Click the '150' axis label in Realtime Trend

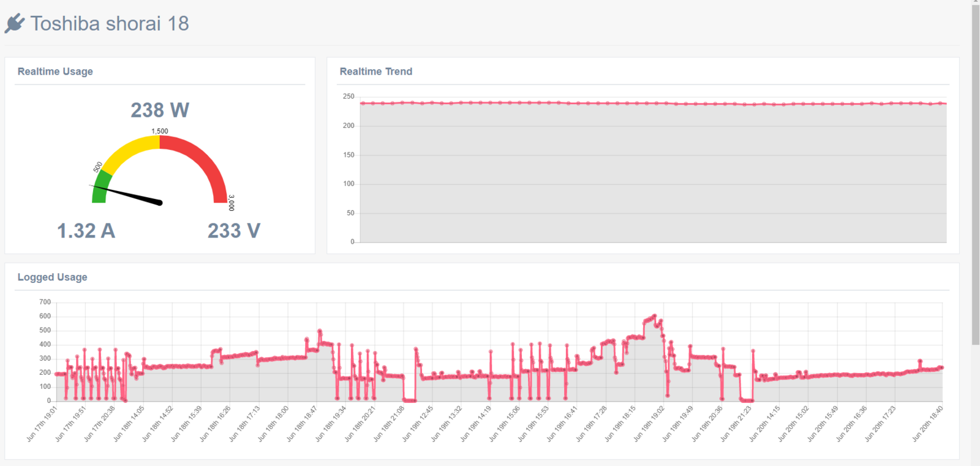349,155
